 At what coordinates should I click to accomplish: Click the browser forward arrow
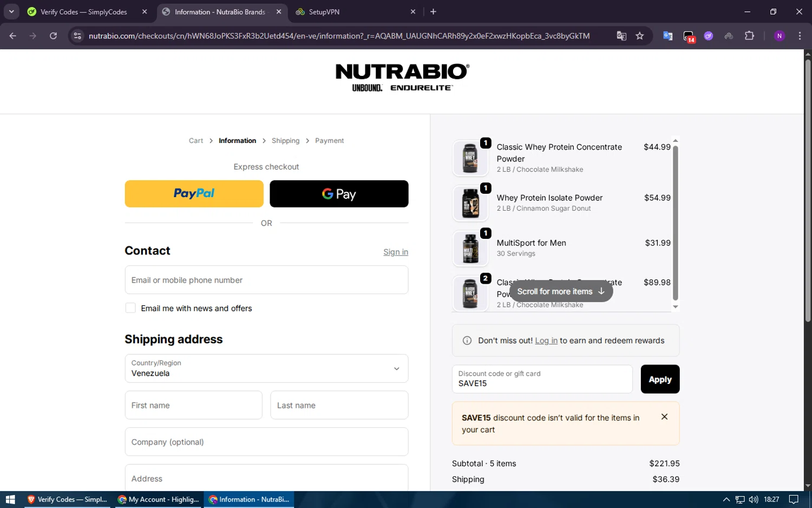(x=33, y=36)
